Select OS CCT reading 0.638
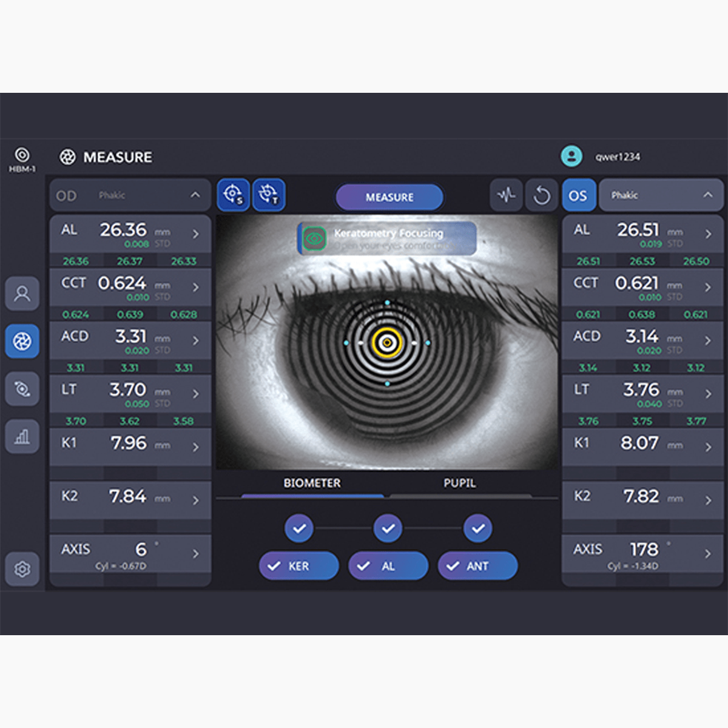The height and width of the screenshot is (728, 728). pyautogui.click(x=642, y=315)
